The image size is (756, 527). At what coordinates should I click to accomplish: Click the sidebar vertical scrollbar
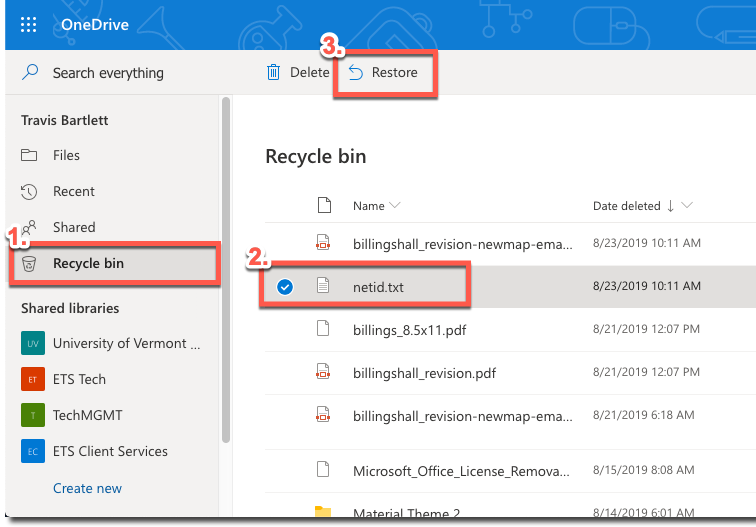[x=226, y=270]
